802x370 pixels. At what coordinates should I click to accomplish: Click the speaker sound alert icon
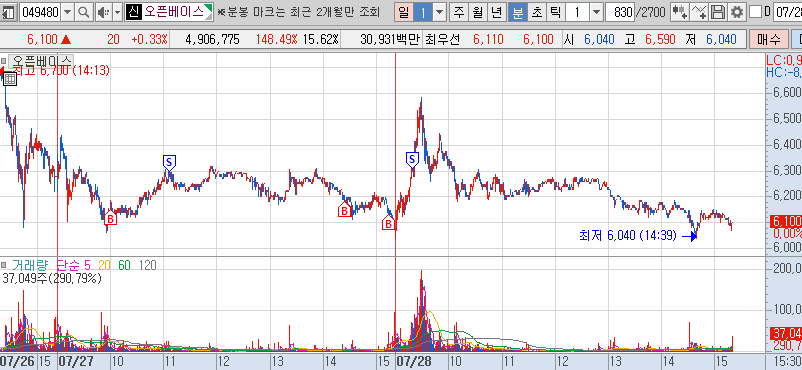(x=103, y=12)
